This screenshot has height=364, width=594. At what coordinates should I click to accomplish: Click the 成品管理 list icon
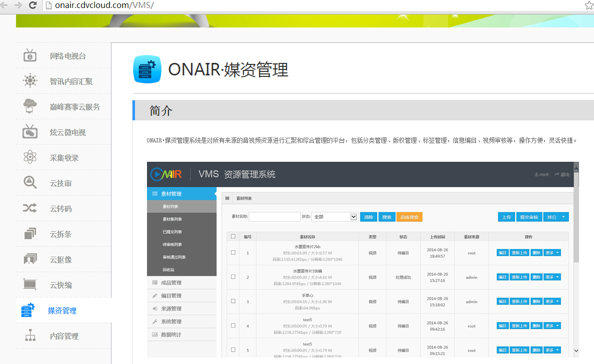click(154, 283)
